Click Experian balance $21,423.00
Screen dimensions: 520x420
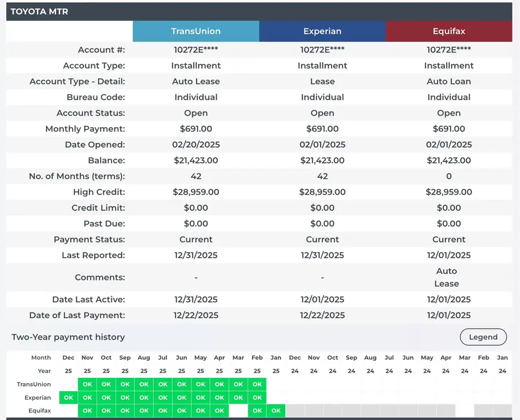coord(322,161)
